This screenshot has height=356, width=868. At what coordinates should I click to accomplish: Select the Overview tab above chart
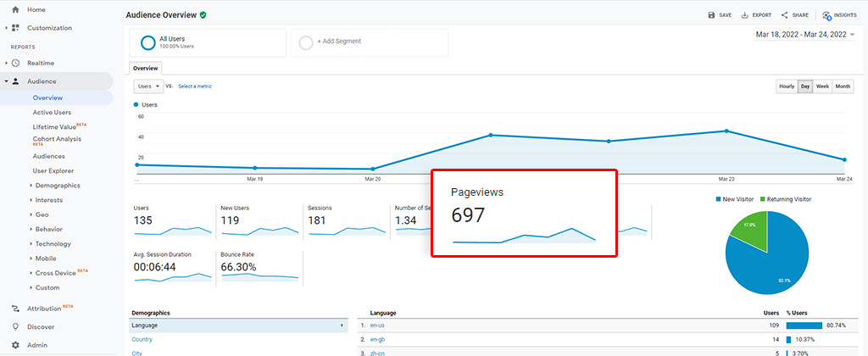pyautogui.click(x=145, y=68)
